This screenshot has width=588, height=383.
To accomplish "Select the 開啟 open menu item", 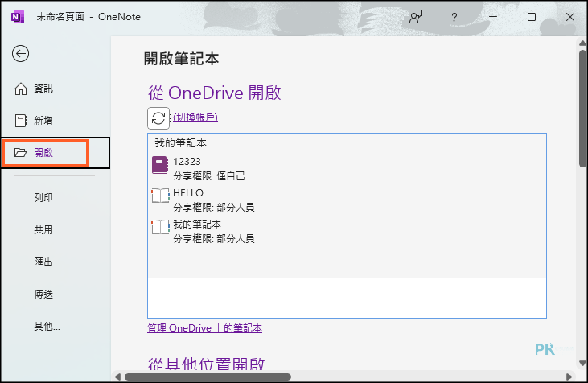I will pos(56,153).
